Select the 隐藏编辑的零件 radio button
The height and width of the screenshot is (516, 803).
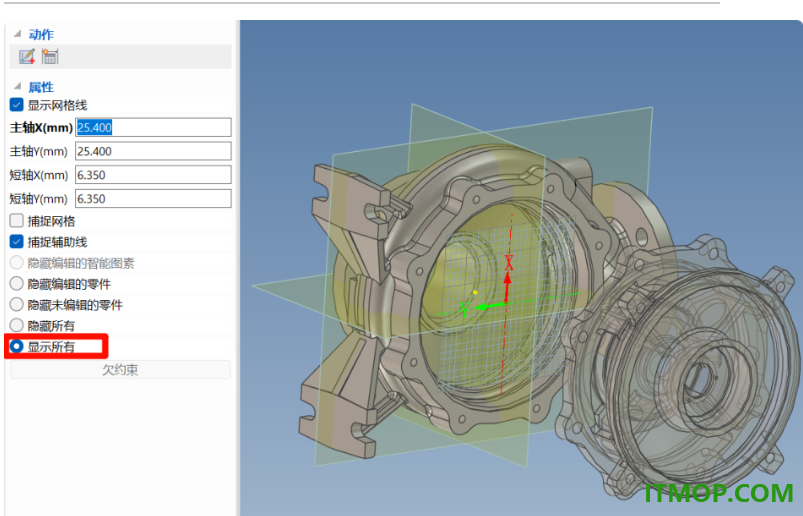point(16,284)
